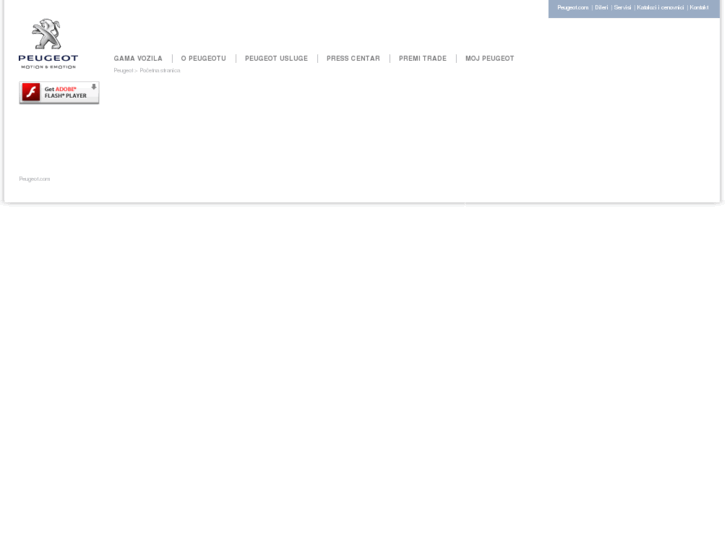
Task: Click Peugeot in the breadcrumb
Action: pos(123,71)
